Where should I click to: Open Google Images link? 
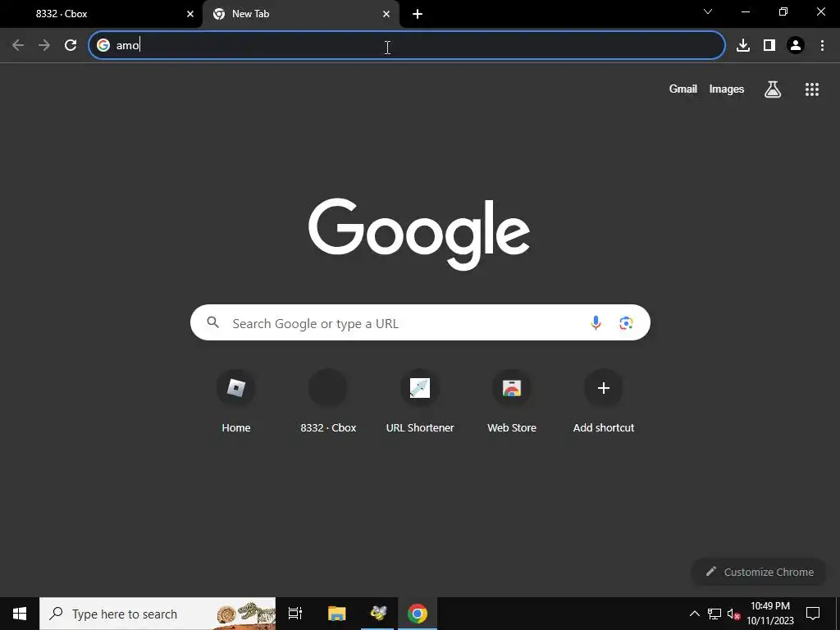pyautogui.click(x=727, y=89)
